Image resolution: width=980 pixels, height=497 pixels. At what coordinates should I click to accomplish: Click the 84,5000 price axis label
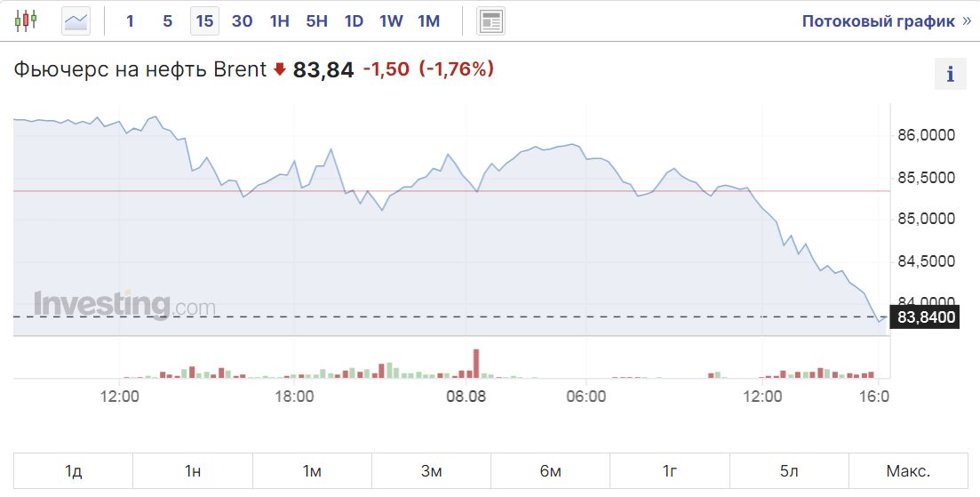pyautogui.click(x=927, y=261)
